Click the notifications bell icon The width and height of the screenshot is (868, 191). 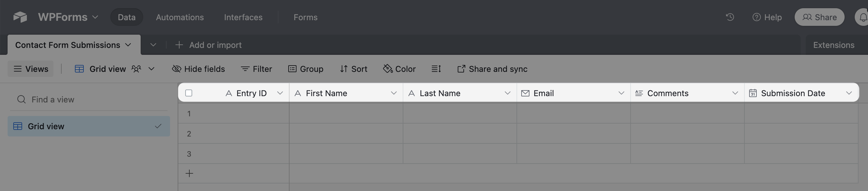coord(863,17)
